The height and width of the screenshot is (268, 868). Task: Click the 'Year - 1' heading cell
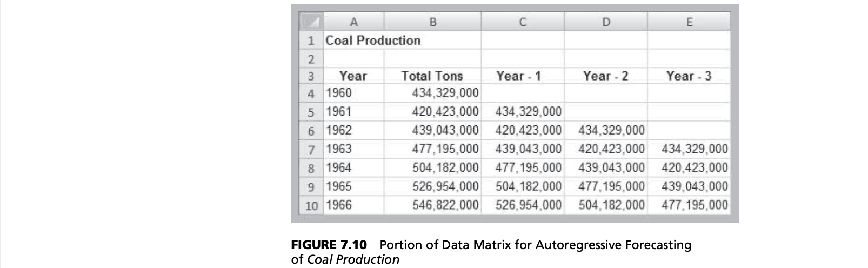pyautogui.click(x=522, y=76)
